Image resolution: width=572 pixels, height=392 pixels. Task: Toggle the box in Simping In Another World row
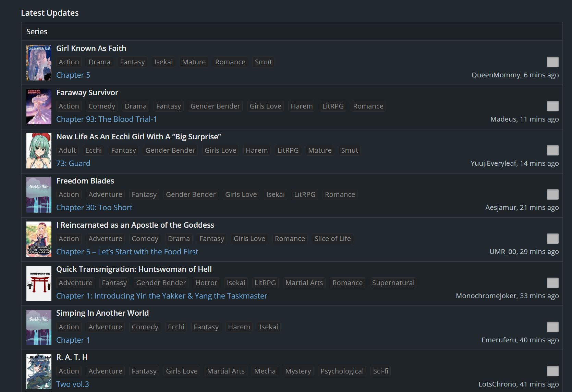click(552, 327)
